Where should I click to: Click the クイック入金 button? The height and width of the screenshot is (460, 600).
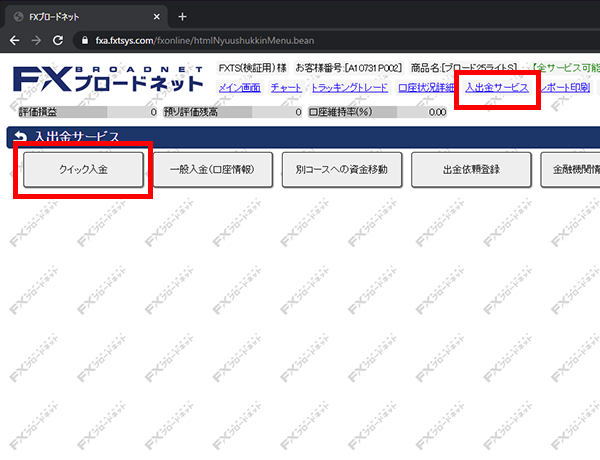pyautogui.click(x=83, y=170)
